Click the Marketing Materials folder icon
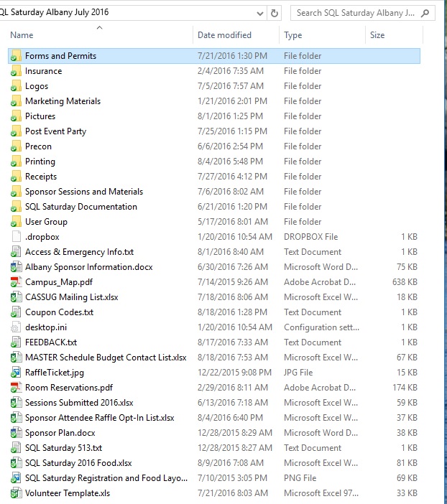 pos(16,101)
